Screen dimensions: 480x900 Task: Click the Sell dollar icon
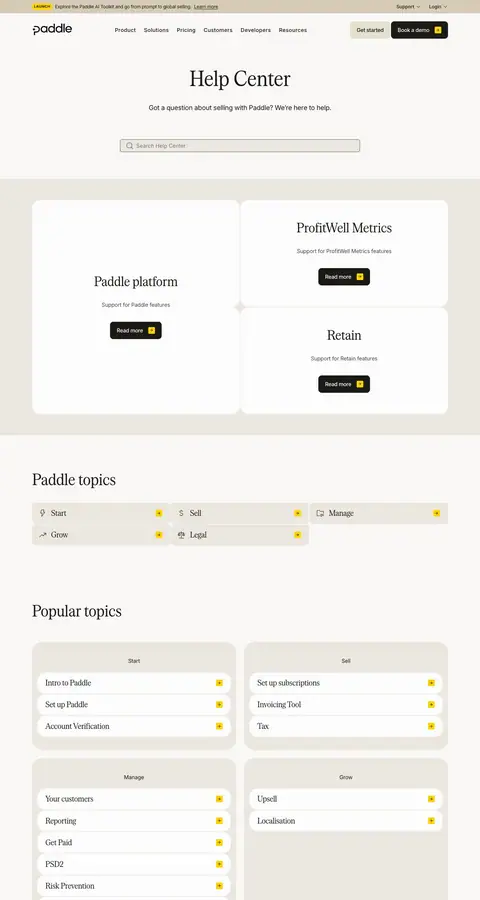(x=181, y=513)
